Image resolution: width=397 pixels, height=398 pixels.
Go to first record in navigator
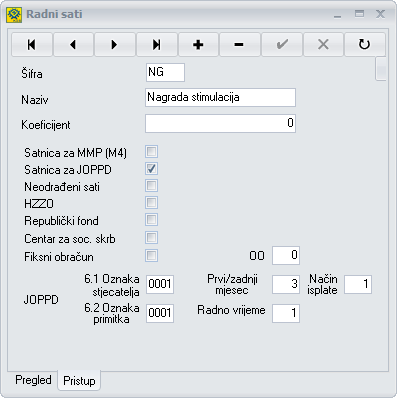pos(32,44)
